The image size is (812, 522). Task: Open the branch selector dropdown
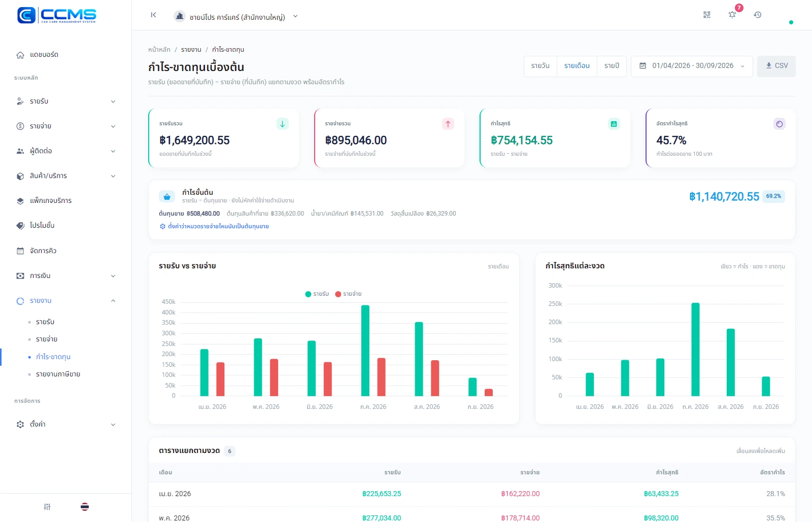pyautogui.click(x=236, y=17)
